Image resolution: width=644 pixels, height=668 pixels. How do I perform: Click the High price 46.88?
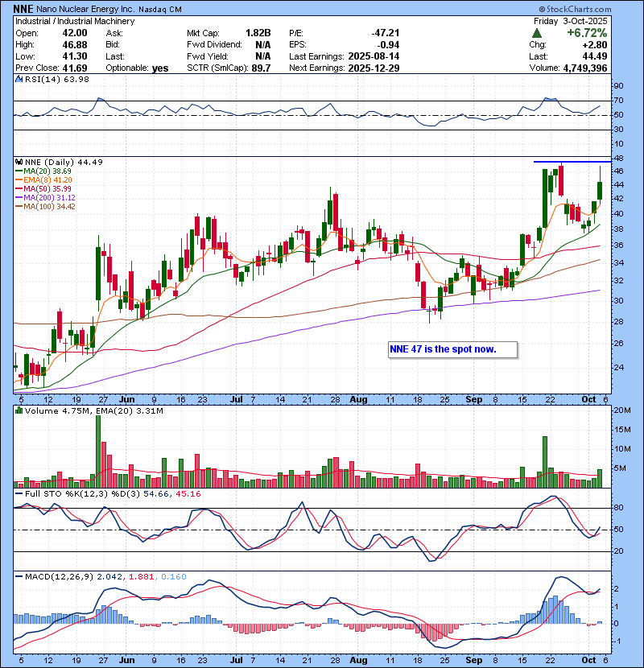tap(75, 45)
